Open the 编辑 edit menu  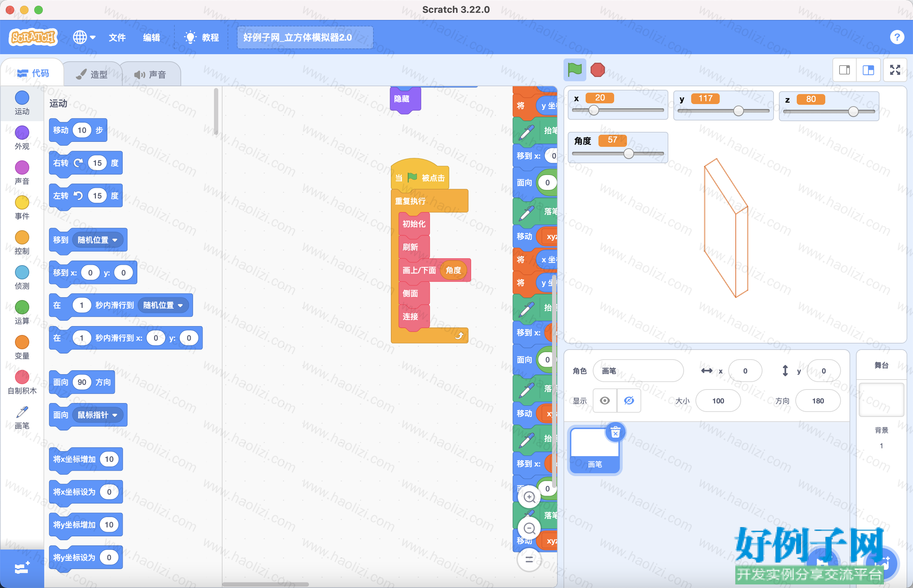click(151, 37)
